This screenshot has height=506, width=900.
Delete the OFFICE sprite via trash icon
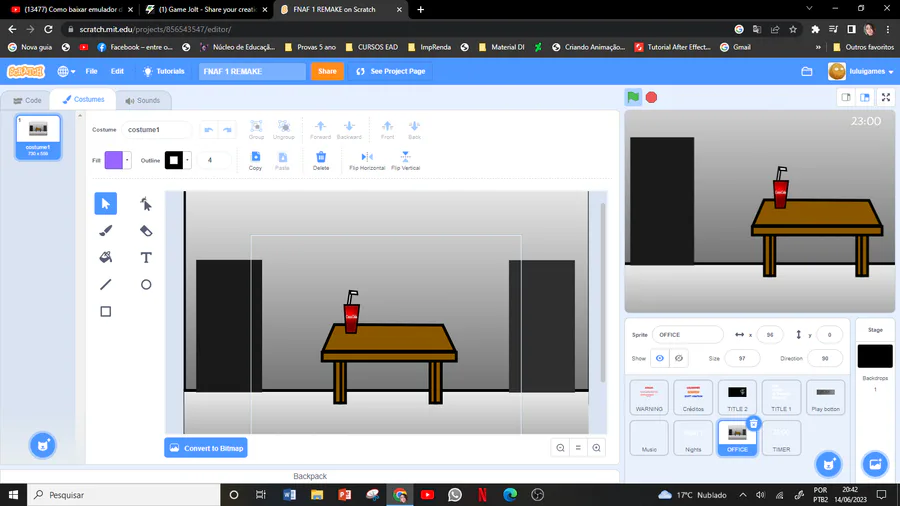tap(754, 424)
